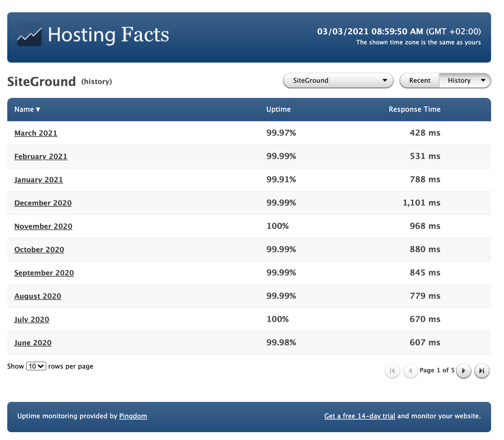Image resolution: width=504 pixels, height=440 pixels.
Task: Go to previous page arrow
Action: click(410, 370)
